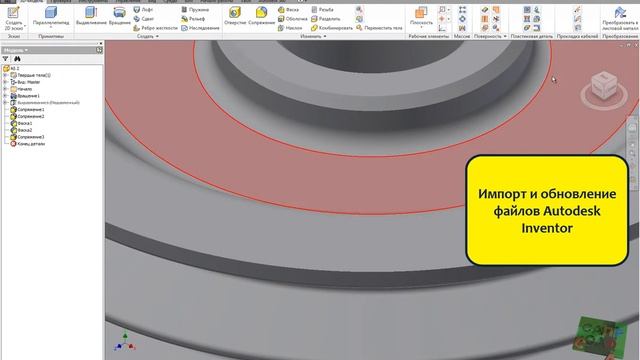This screenshot has height=360, width=640.
Task: Select the Пружина coil tool
Action: point(195,9)
